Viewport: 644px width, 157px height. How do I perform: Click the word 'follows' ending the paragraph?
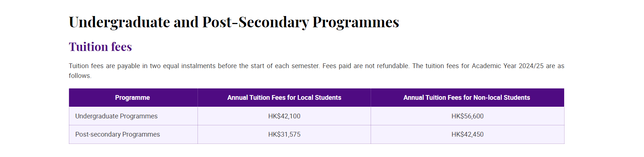tap(79, 76)
